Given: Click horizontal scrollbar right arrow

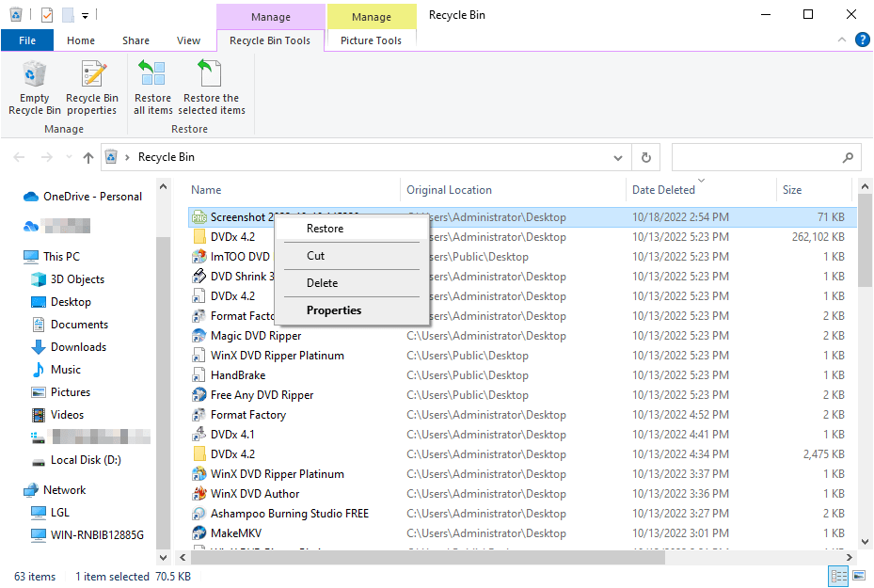Looking at the screenshot, I should click(x=849, y=557).
